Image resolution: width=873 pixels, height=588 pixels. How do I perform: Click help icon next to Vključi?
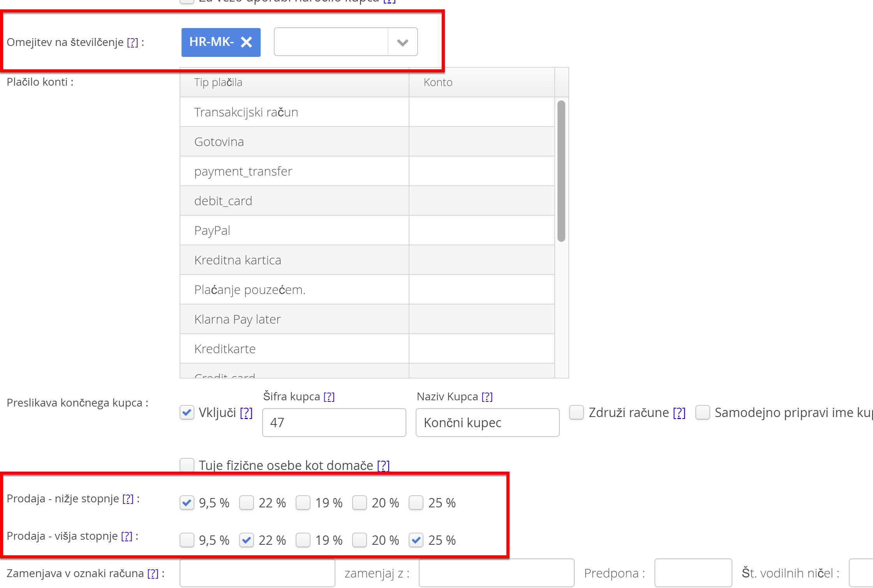[x=246, y=413]
